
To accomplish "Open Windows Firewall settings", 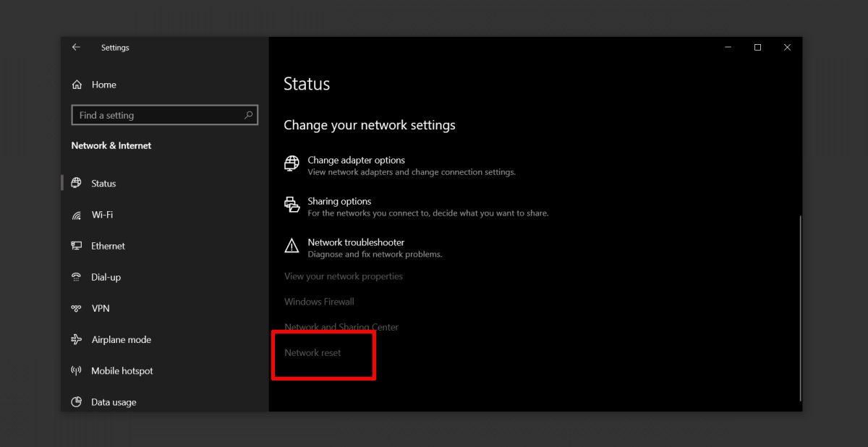I will click(x=318, y=302).
